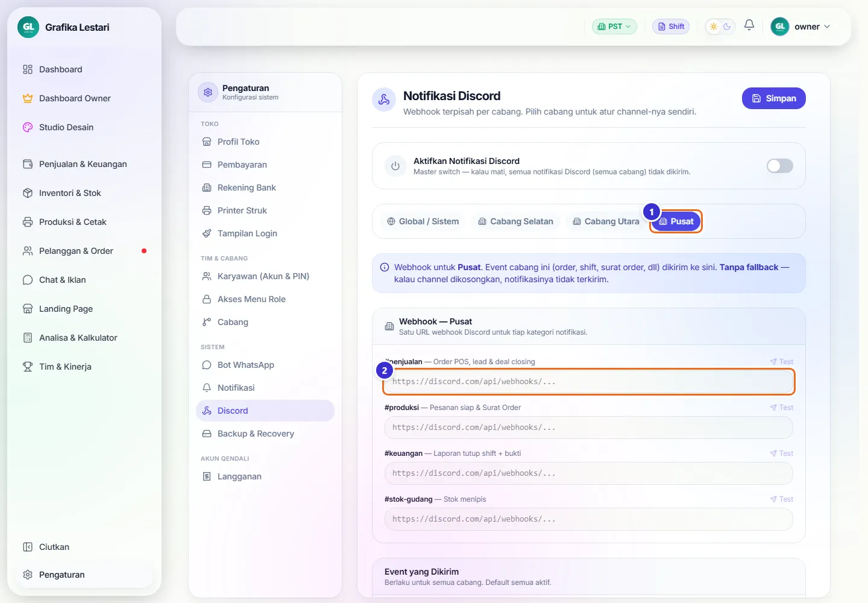Expand the owner account menu
Screen dimensions: 868x603
(801, 27)
